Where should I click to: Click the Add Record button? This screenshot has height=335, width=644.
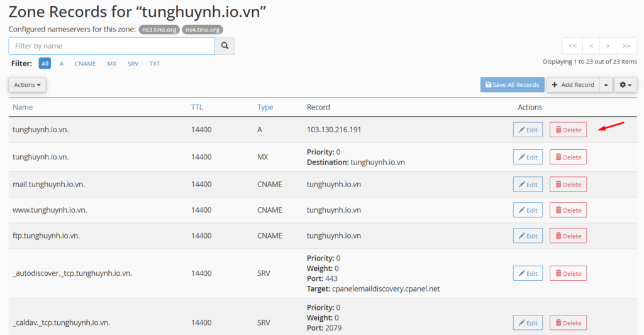(573, 85)
